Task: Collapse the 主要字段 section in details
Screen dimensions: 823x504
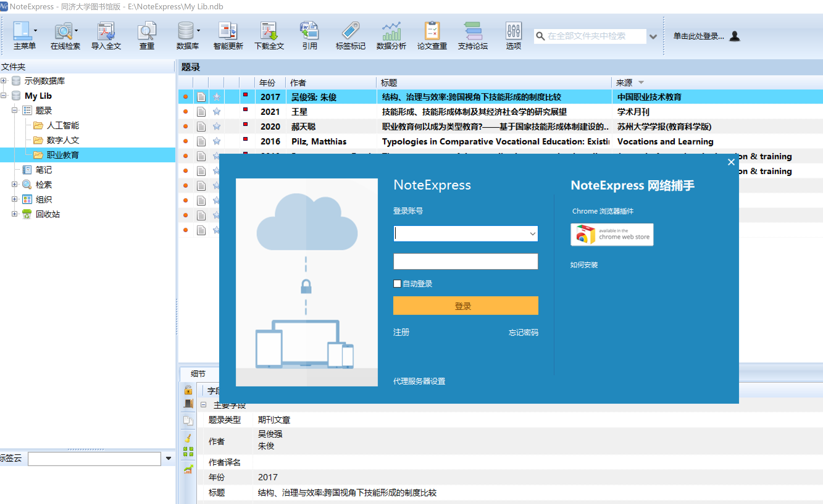Action: pos(203,405)
